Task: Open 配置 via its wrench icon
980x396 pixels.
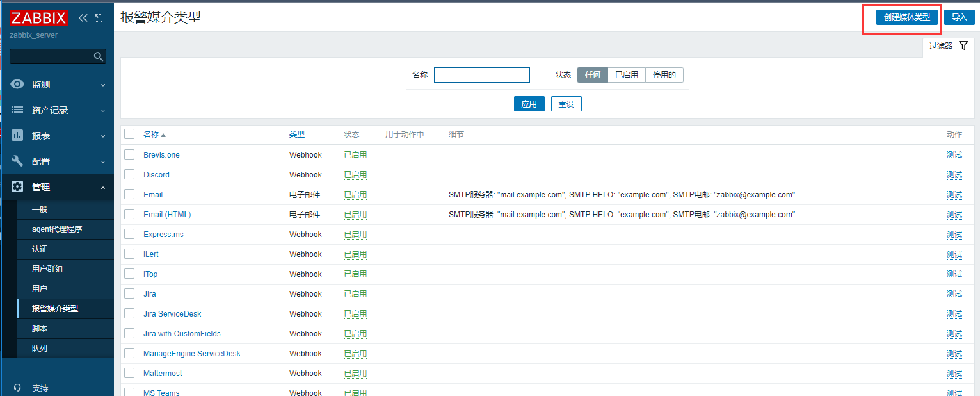Action: click(x=17, y=161)
